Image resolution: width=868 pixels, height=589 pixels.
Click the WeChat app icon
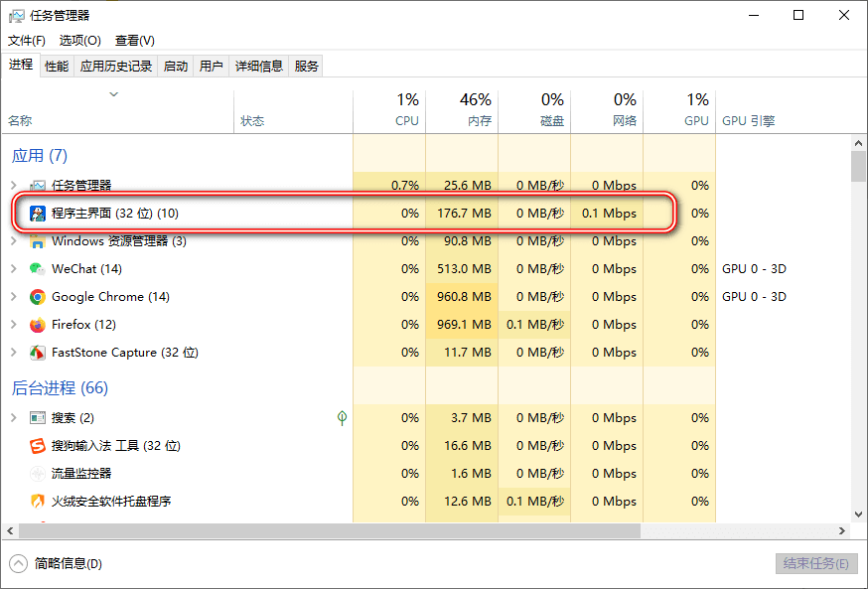tap(37, 269)
